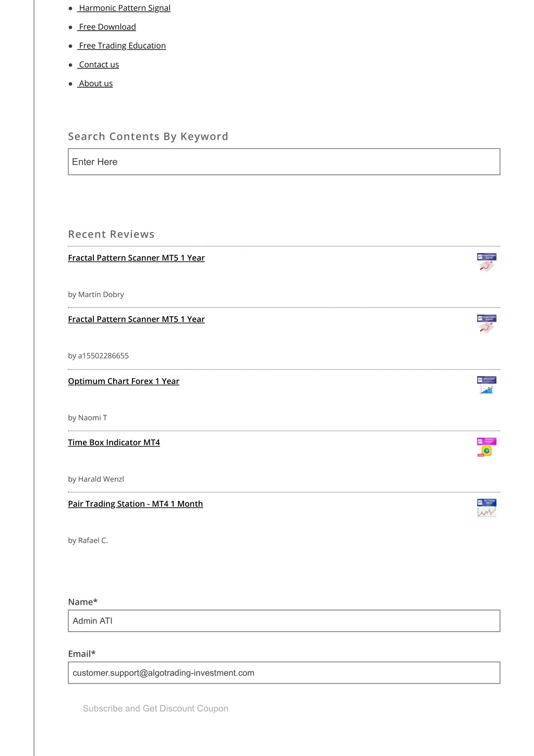The height and width of the screenshot is (756, 534).
Task: Open the product thumbnail beside a15502286655's review
Action: coord(487,324)
